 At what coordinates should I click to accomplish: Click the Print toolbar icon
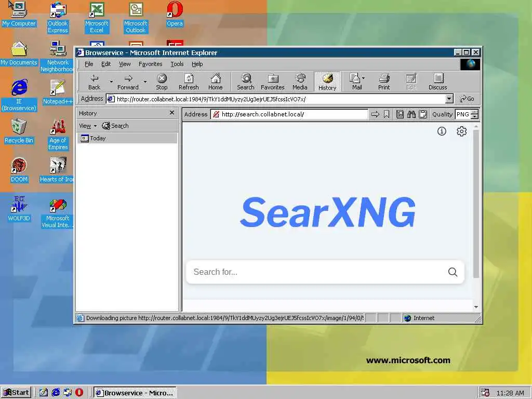click(x=384, y=82)
